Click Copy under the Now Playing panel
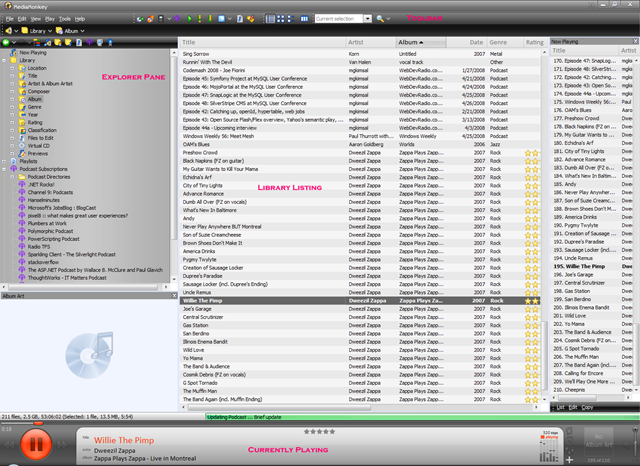 pos(587,407)
